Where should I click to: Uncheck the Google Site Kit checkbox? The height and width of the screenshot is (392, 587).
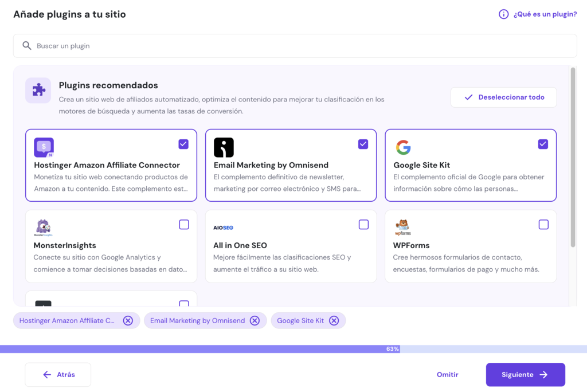[x=543, y=144]
